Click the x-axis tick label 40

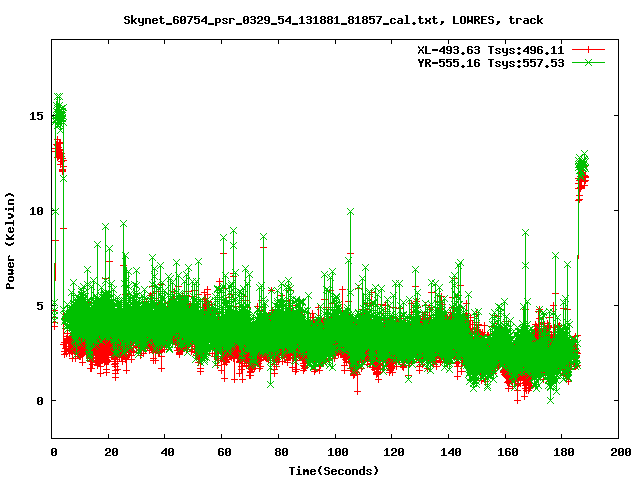pos(167,452)
